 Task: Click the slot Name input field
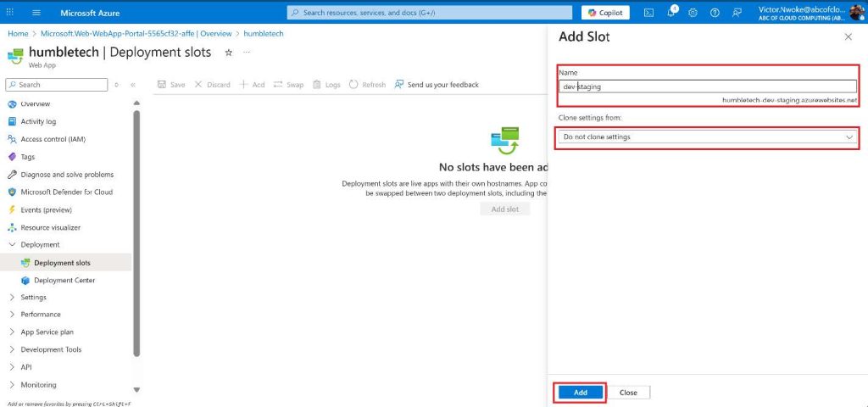tap(708, 86)
